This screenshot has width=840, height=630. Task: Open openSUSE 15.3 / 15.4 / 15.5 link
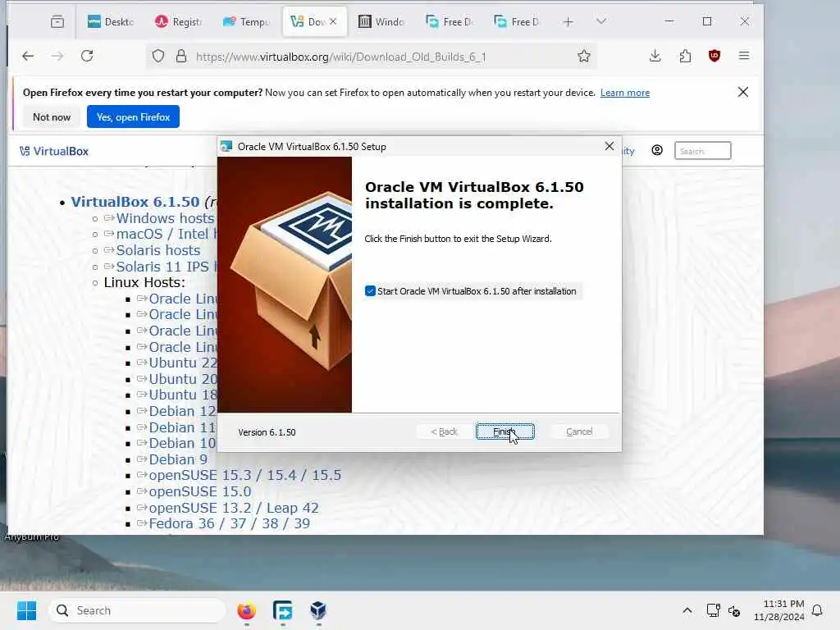click(x=244, y=475)
